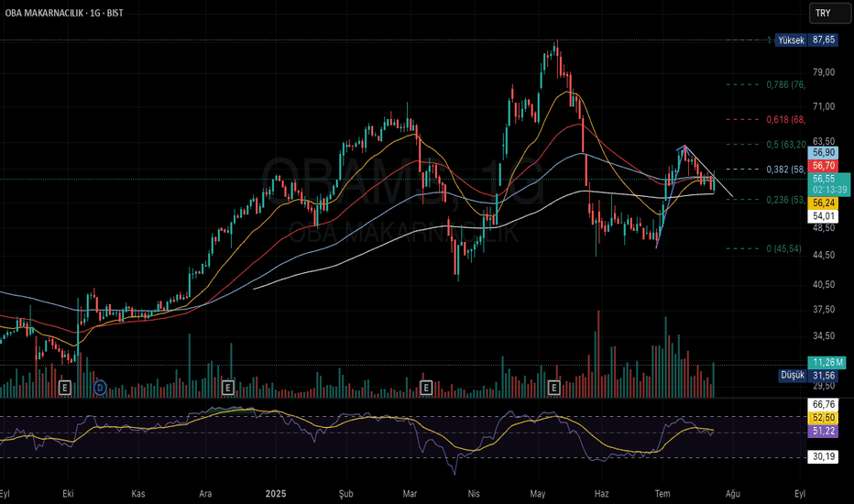Screen dimensions: 854x504
Task: Click 63,50 on the price axis
Action: (824, 141)
